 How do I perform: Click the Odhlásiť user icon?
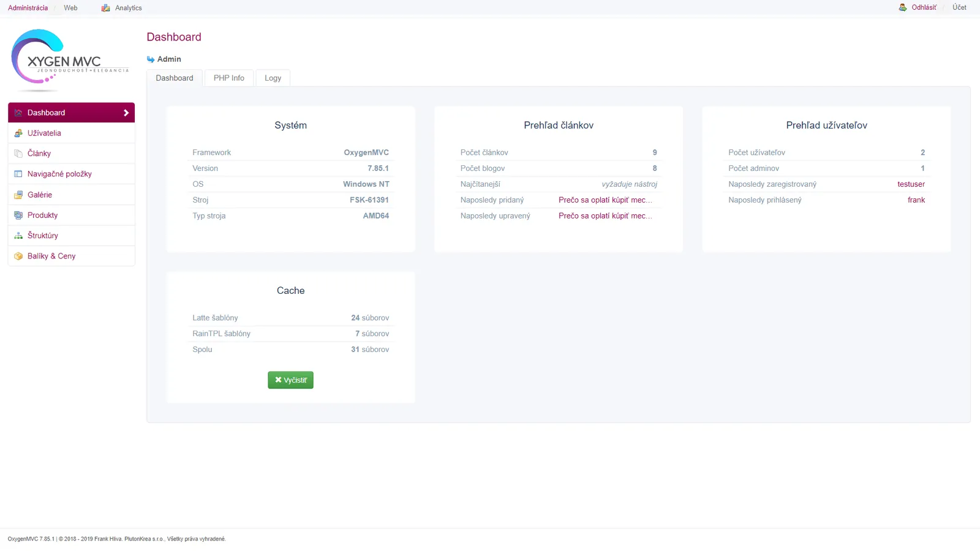903,7
